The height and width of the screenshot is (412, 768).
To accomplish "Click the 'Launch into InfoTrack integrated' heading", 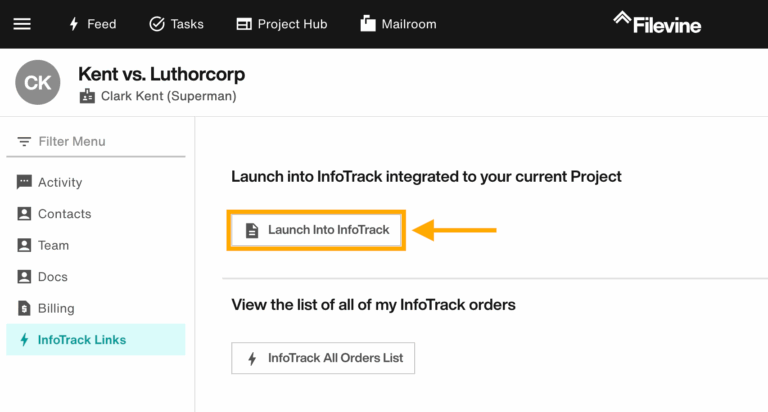I will click(426, 176).
